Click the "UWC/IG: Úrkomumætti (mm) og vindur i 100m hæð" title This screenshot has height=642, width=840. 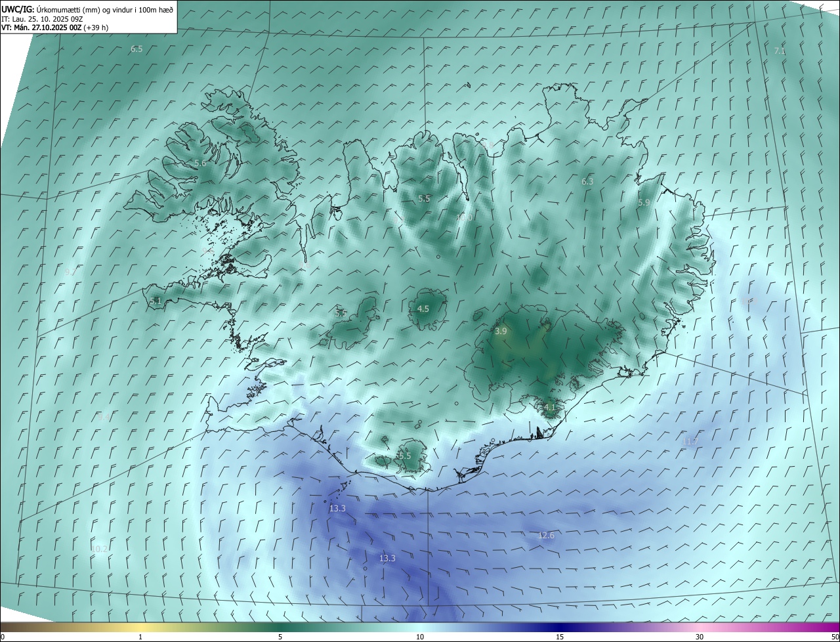(87, 9)
